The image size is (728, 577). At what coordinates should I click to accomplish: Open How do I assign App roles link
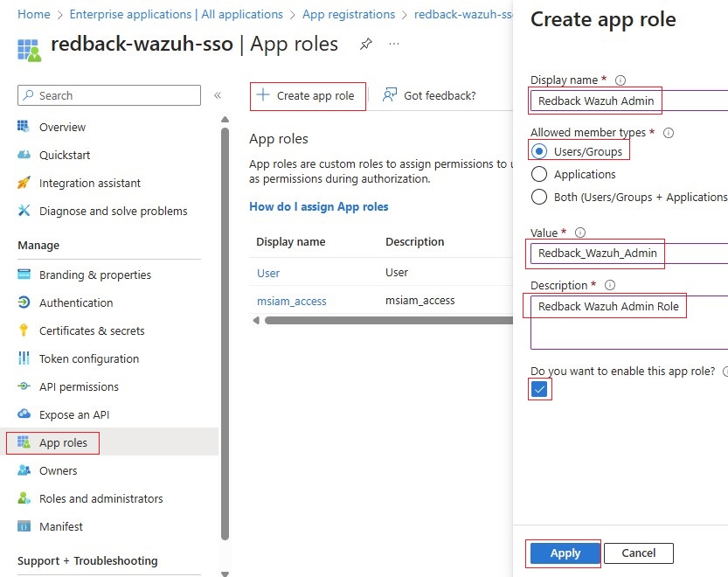pos(318,206)
